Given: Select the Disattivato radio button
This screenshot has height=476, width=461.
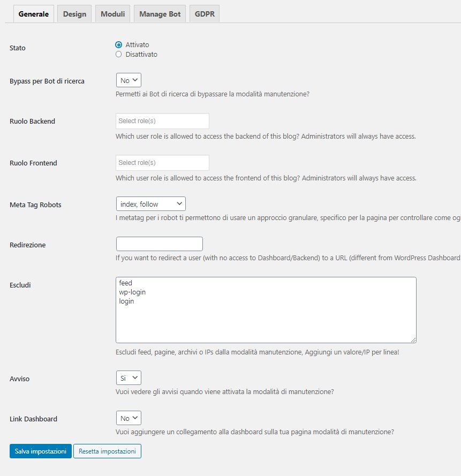Looking at the screenshot, I should (x=119, y=54).
